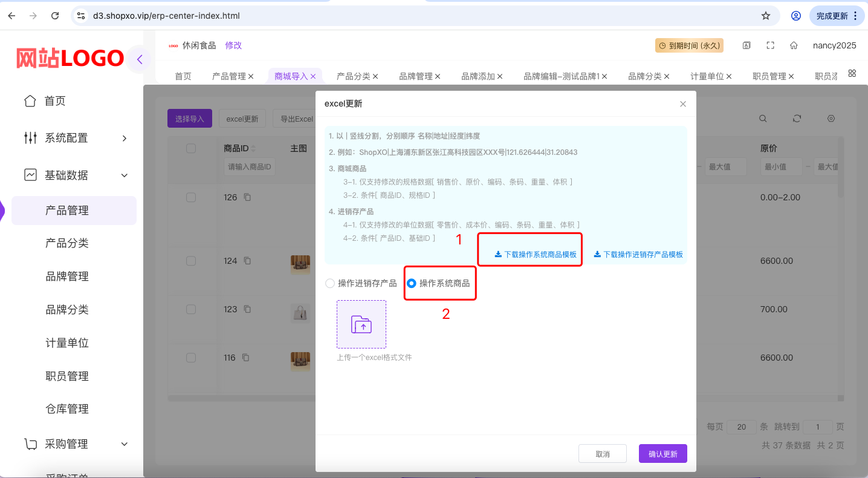Open the table column settings gear icon
The width and height of the screenshot is (868, 478).
tap(831, 119)
